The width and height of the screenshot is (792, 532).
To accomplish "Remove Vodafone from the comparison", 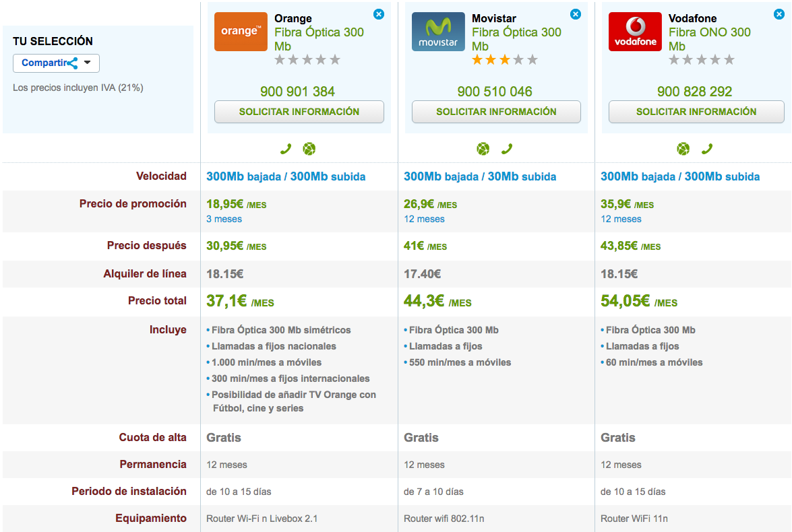I will (772, 14).
